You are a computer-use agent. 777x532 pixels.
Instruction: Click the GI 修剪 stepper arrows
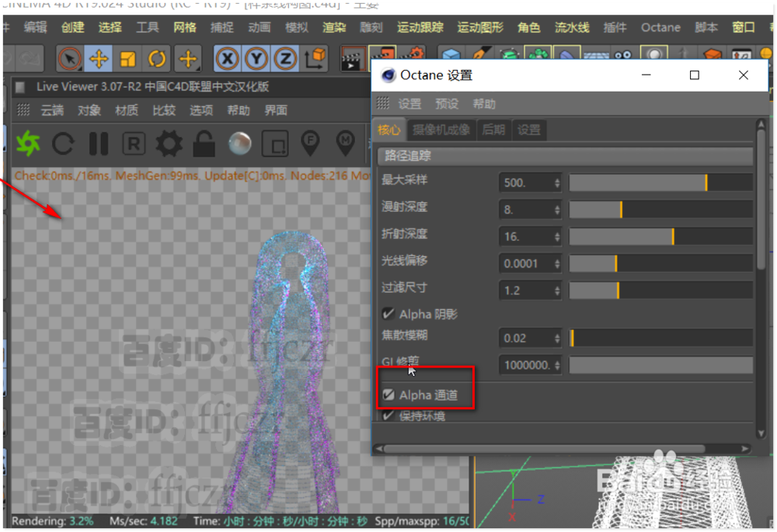point(557,365)
